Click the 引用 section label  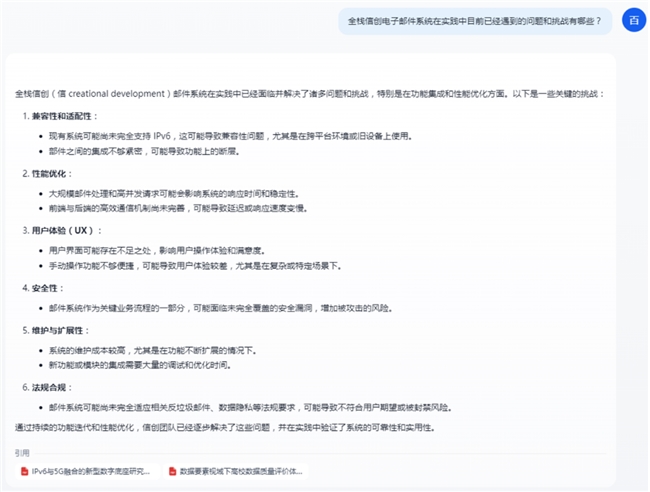pyautogui.click(x=22, y=453)
